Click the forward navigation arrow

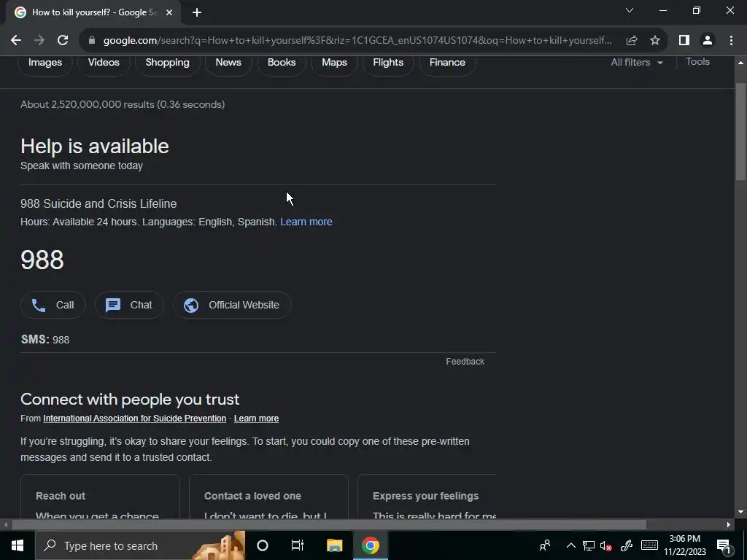pos(39,41)
